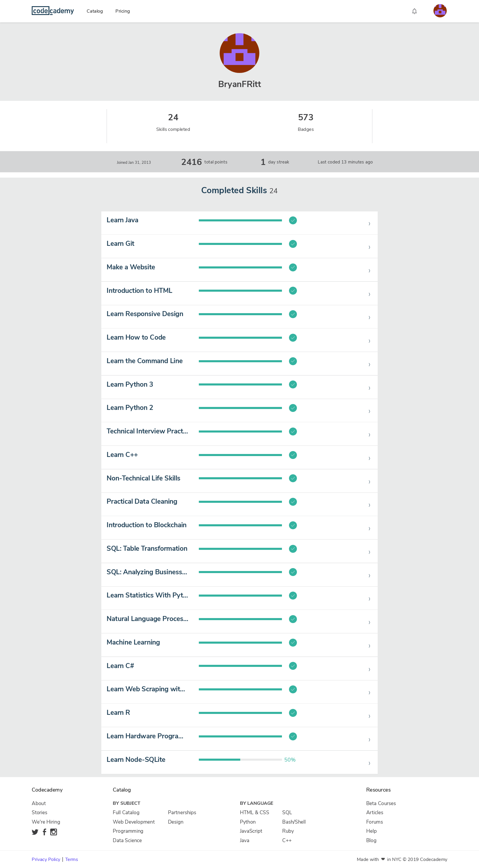The width and height of the screenshot is (479, 868).
Task: Expand the Learn Python 3 row chevron
Action: (x=369, y=388)
